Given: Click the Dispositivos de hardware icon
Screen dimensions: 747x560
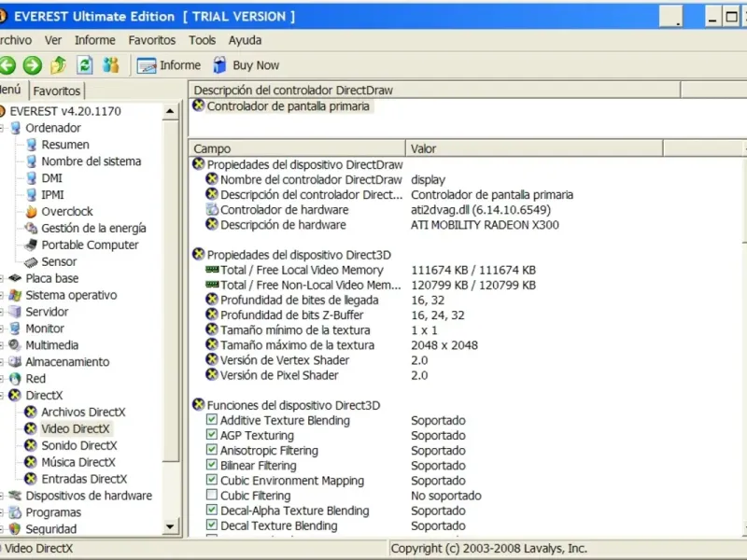Looking at the screenshot, I should (x=15, y=496).
